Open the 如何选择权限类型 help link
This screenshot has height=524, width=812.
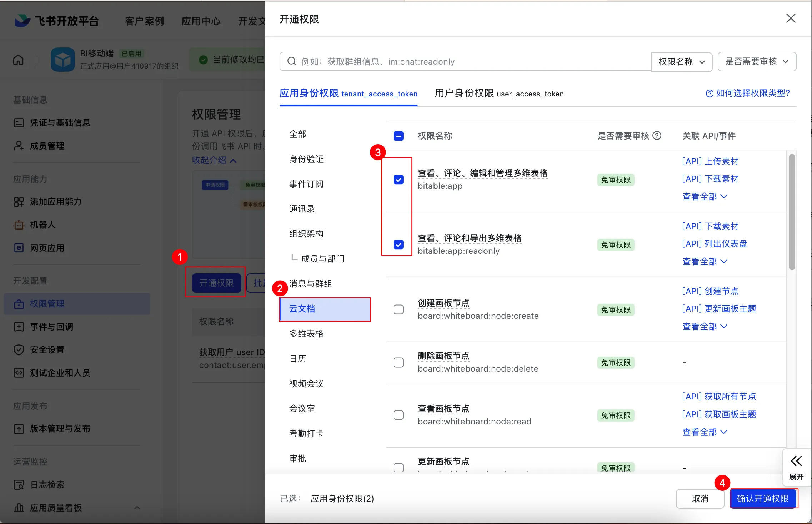748,93
